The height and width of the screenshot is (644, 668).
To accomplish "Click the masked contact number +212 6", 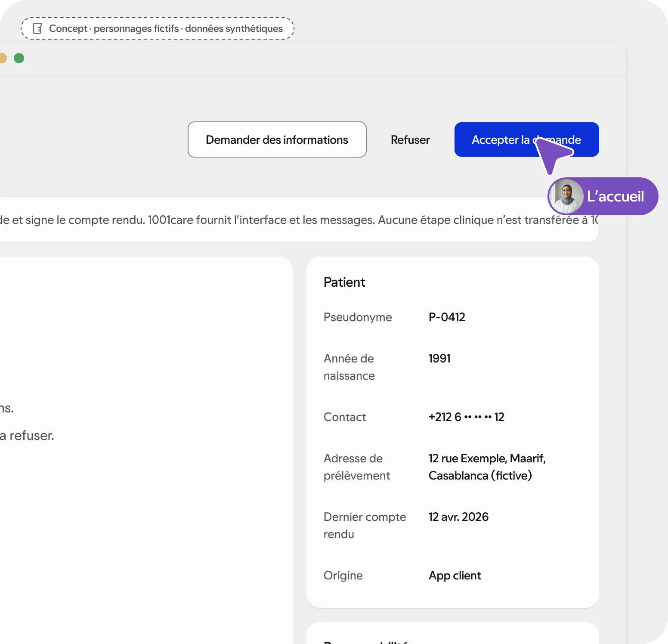I will tap(466, 417).
